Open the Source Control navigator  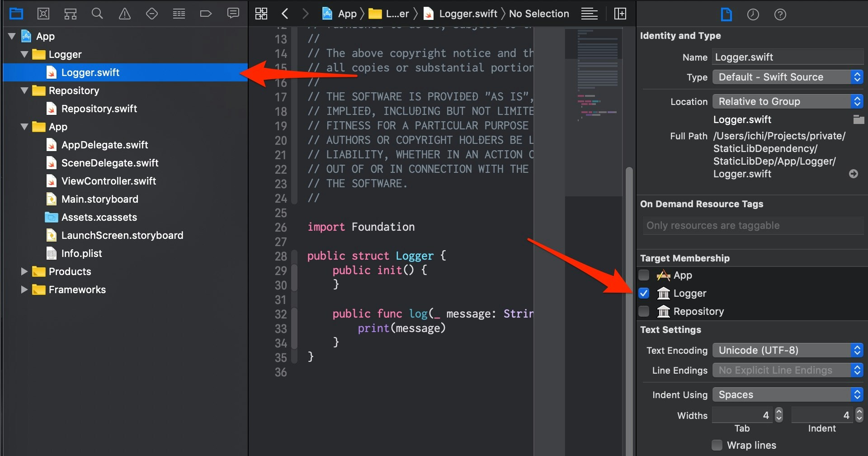point(43,14)
